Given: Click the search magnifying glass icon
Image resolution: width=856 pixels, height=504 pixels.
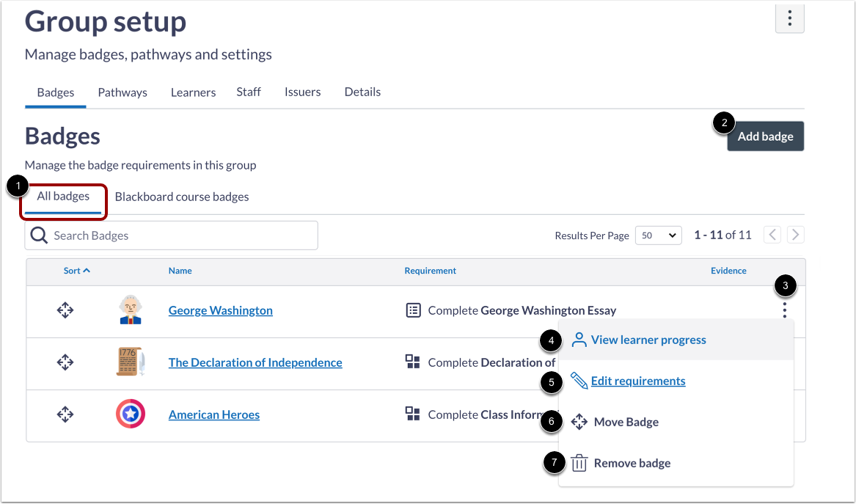Looking at the screenshot, I should [38, 235].
